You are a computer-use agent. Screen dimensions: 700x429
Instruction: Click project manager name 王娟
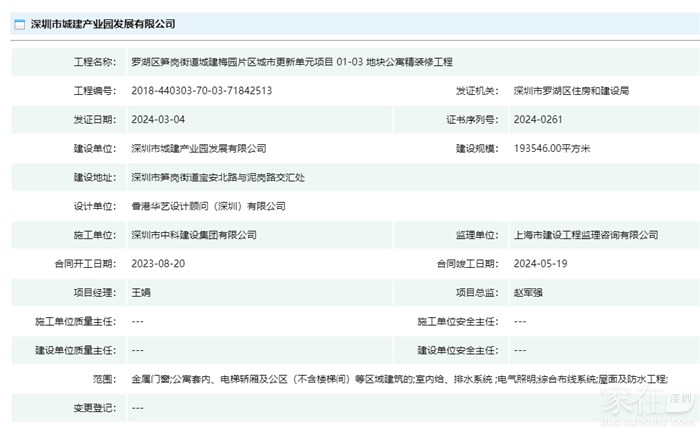[141, 293]
